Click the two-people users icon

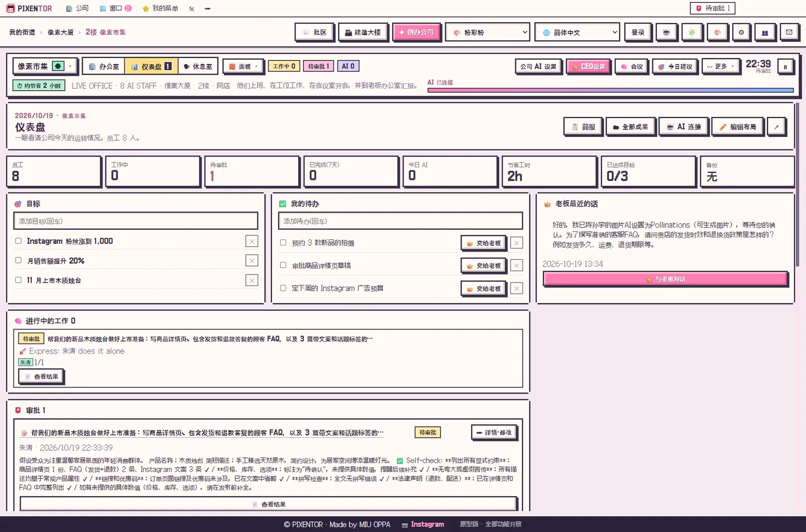tap(765, 32)
